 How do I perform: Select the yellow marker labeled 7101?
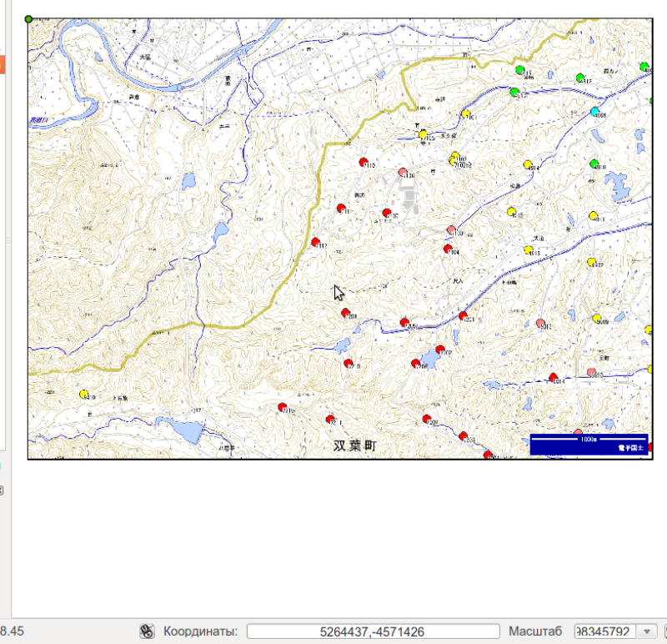pyautogui.click(x=465, y=114)
